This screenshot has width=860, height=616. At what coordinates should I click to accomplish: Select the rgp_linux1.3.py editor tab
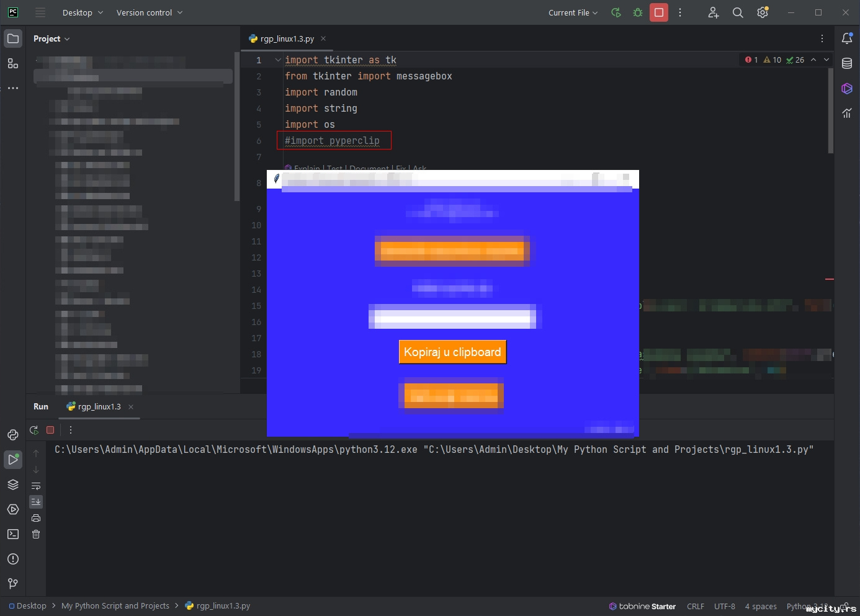coord(287,38)
